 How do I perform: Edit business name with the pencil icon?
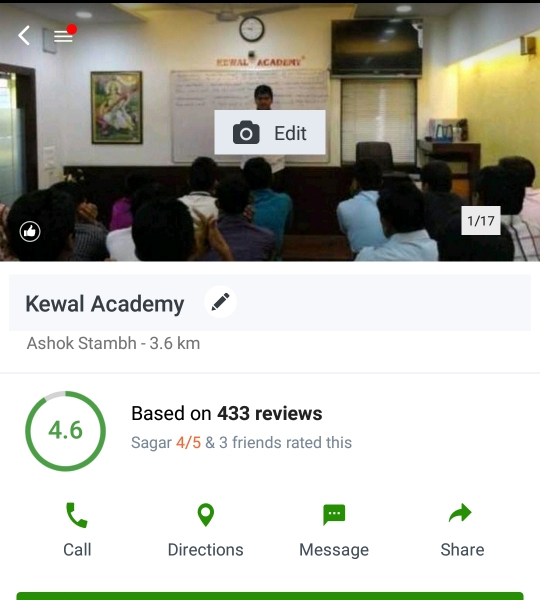click(x=220, y=302)
